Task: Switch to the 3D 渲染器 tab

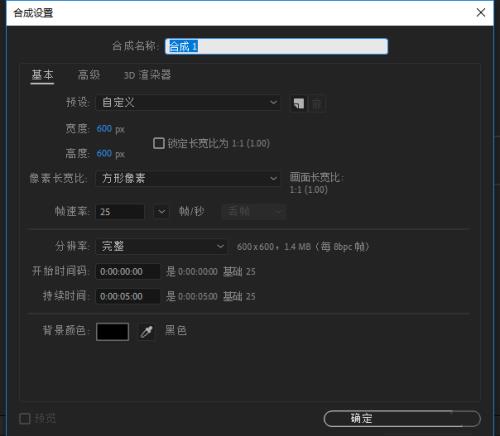Action: point(147,75)
